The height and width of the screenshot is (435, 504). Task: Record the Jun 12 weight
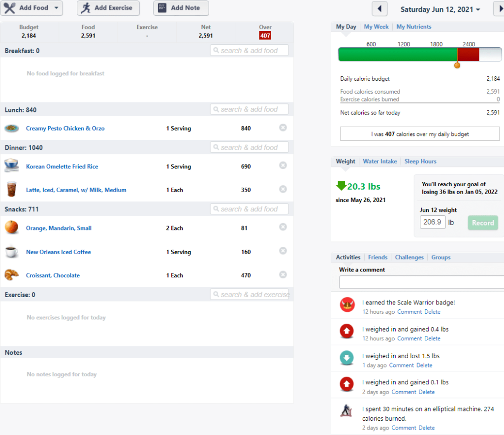click(x=483, y=223)
